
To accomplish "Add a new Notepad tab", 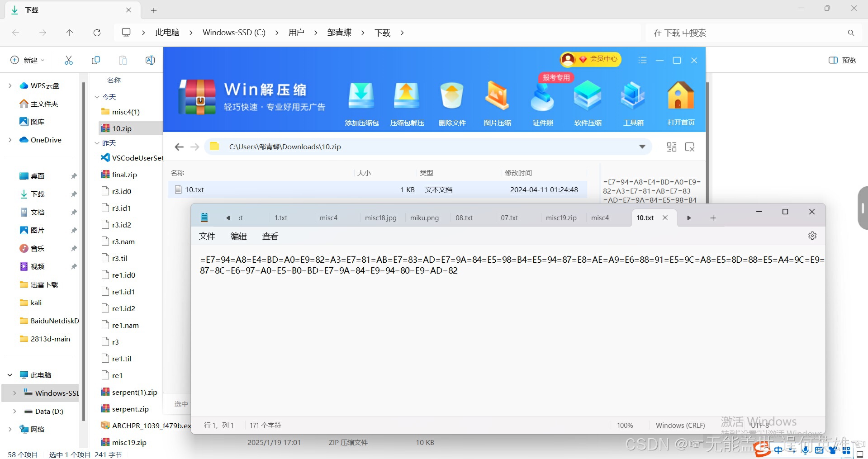I will [x=713, y=218].
